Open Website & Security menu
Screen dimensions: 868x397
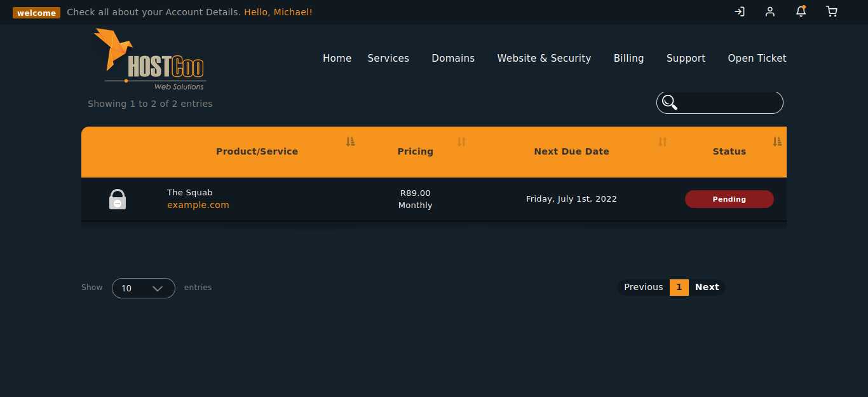(544, 58)
